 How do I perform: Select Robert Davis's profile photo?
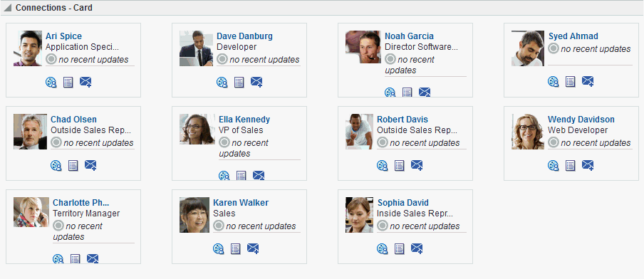coord(360,132)
